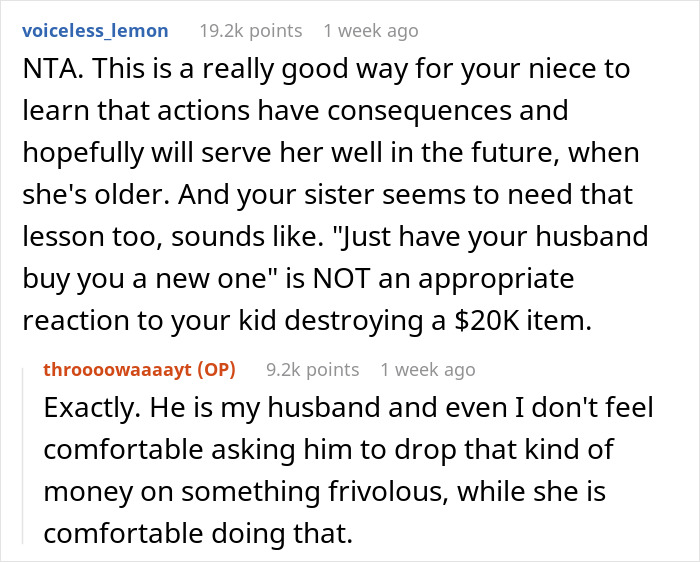Click the '$20K' amount in the comment
Image resolution: width=700 pixels, height=562 pixels.
click(x=487, y=321)
